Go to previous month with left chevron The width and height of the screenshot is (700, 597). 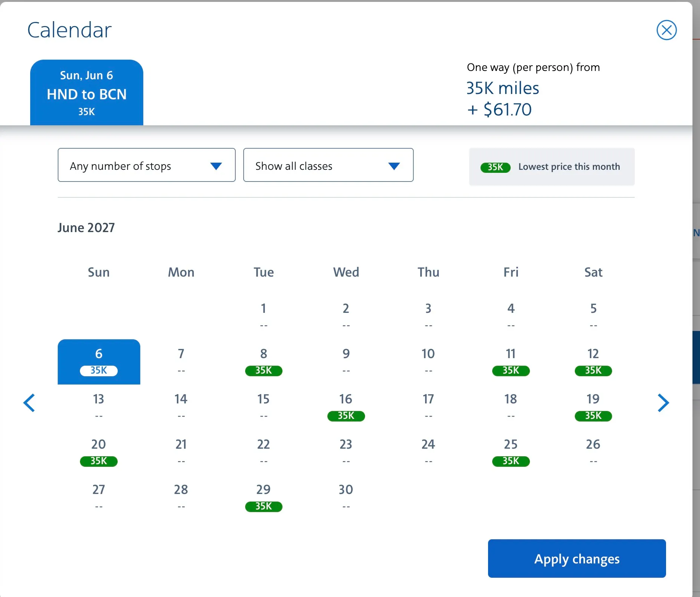pos(29,403)
